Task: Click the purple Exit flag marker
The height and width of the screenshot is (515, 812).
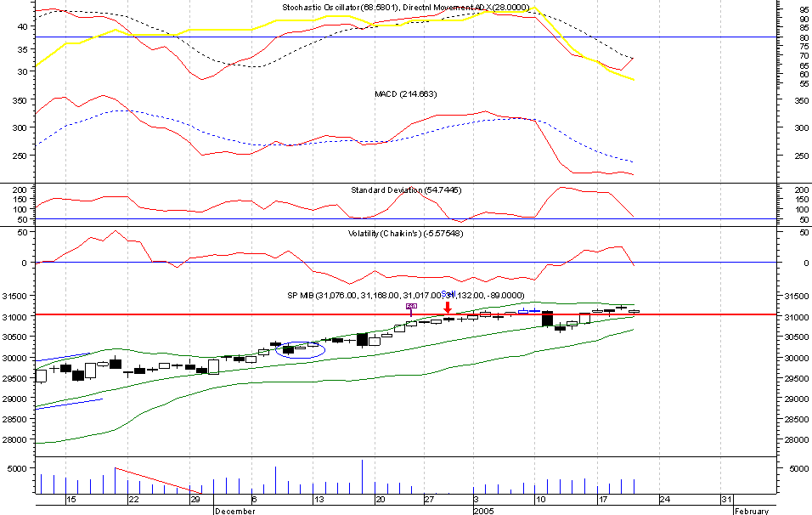Action: [x=411, y=306]
